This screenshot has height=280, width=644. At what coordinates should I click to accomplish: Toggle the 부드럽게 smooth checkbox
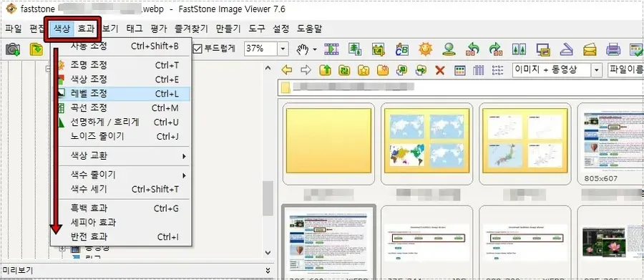pyautogui.click(x=198, y=49)
